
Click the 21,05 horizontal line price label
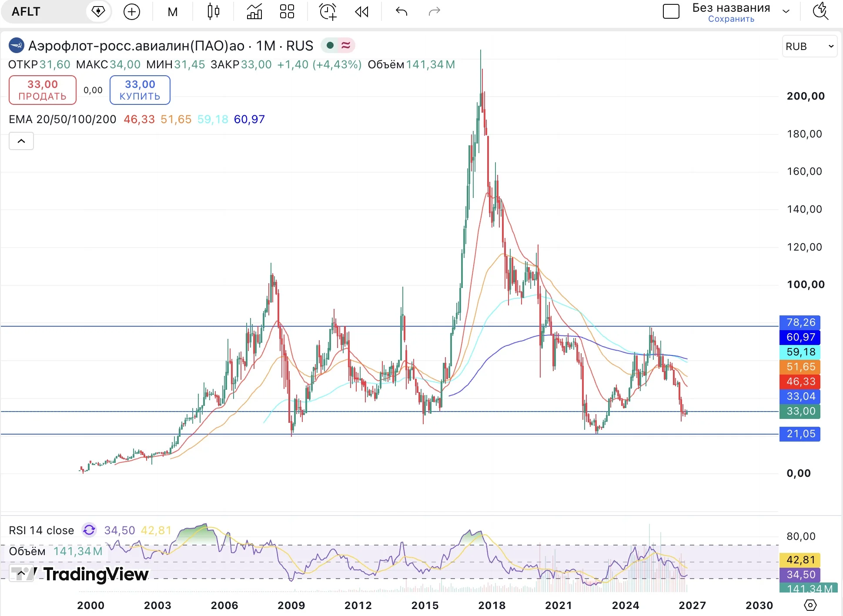click(x=800, y=434)
